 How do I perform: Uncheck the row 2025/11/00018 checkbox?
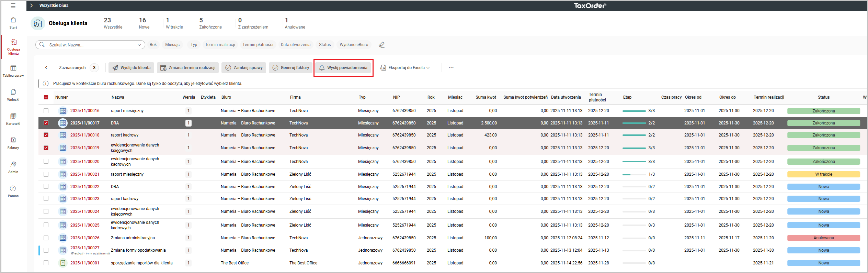click(x=46, y=135)
